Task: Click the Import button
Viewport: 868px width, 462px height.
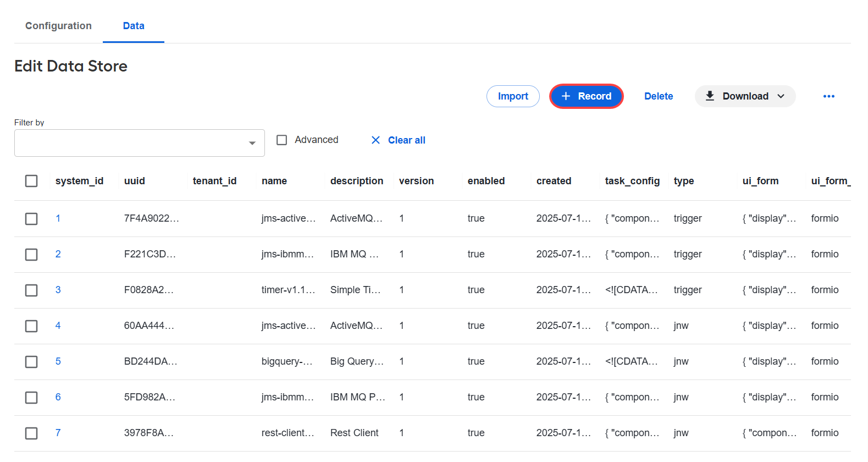Action: (513, 96)
